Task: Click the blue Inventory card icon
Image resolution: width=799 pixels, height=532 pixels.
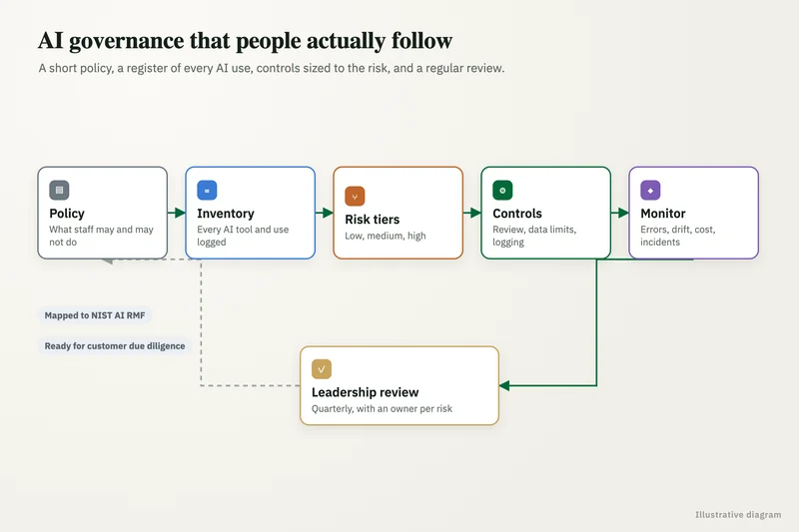Action: pyautogui.click(x=207, y=190)
